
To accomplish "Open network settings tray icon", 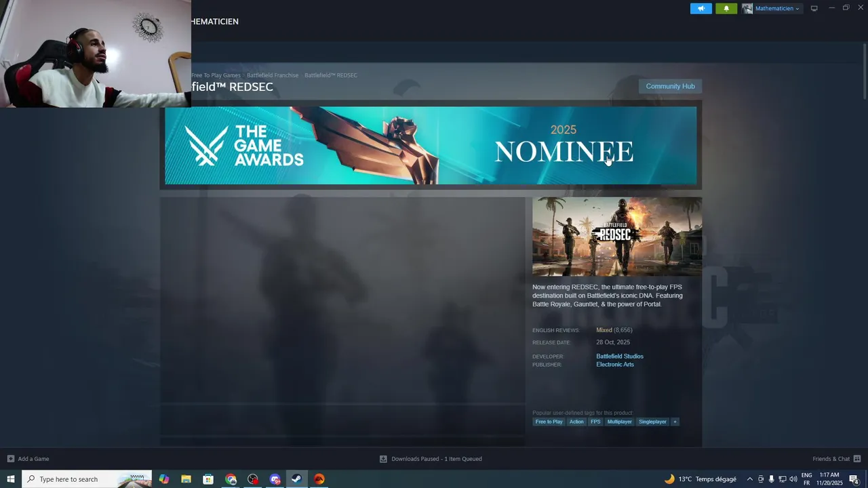I will click(x=782, y=479).
